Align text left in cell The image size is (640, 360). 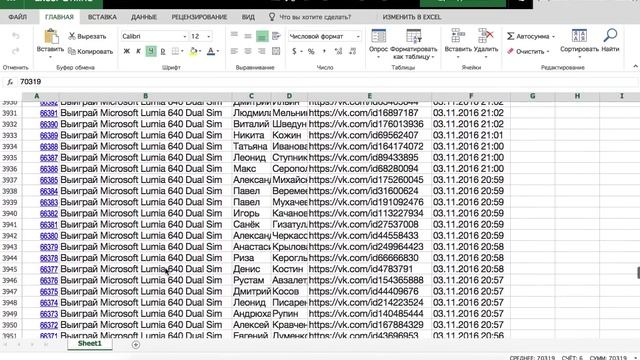(x=234, y=51)
